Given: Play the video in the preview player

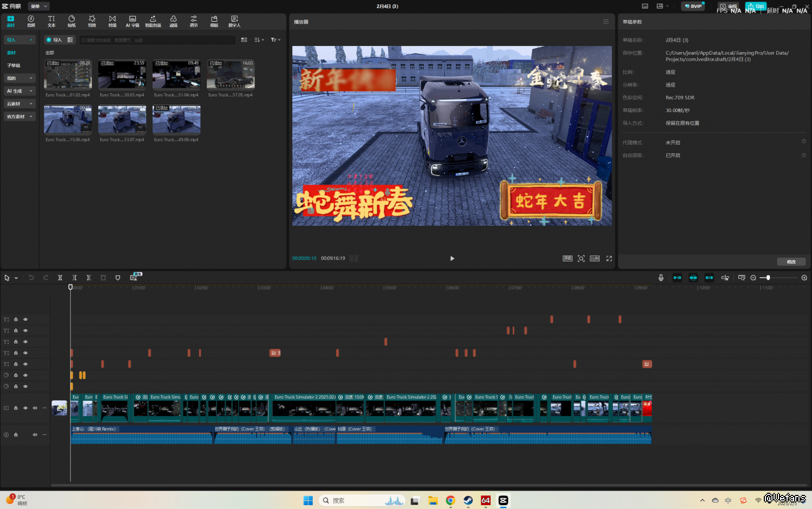Looking at the screenshot, I should [452, 259].
